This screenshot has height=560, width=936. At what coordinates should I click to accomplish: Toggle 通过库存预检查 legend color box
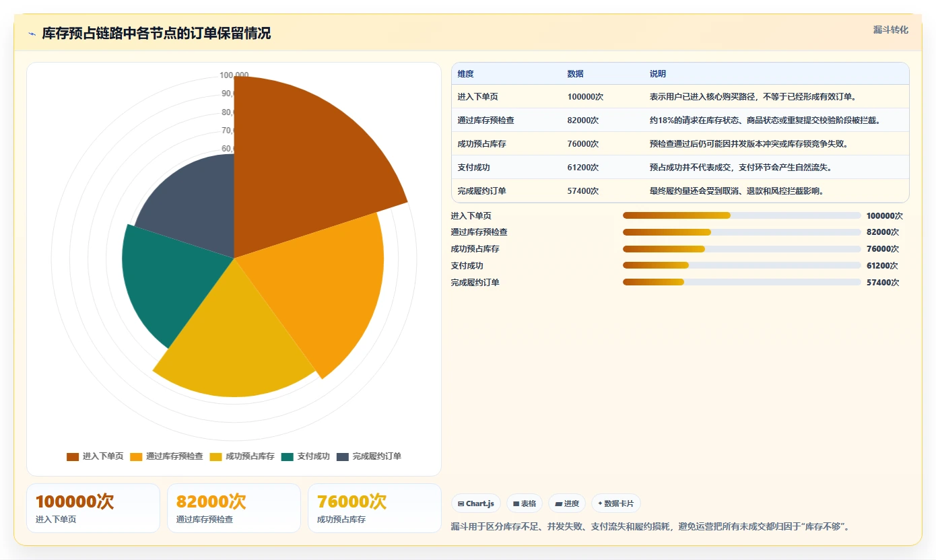pos(136,457)
